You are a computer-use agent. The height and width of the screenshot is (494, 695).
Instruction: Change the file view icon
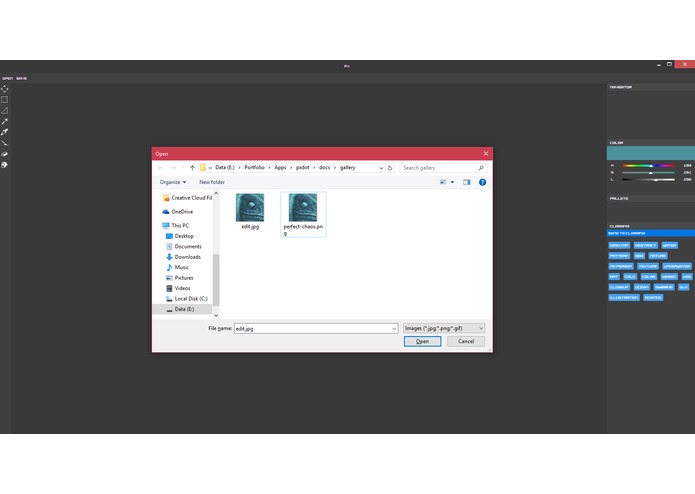tap(443, 182)
